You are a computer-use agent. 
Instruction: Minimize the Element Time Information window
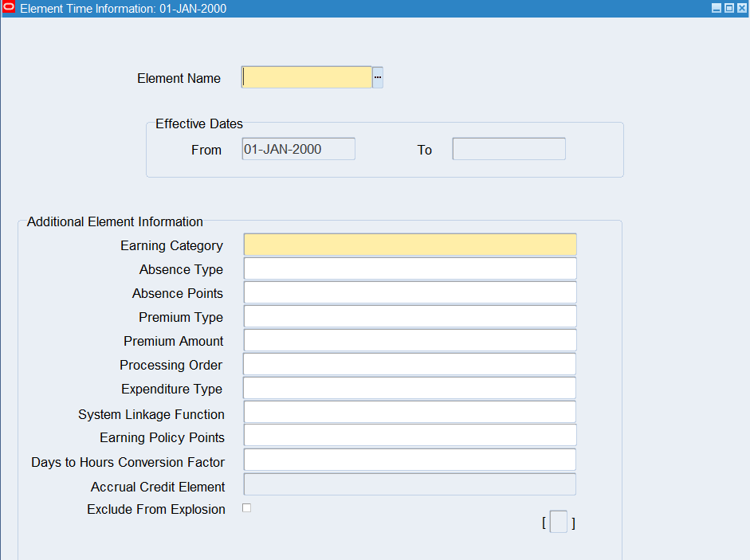coord(717,8)
